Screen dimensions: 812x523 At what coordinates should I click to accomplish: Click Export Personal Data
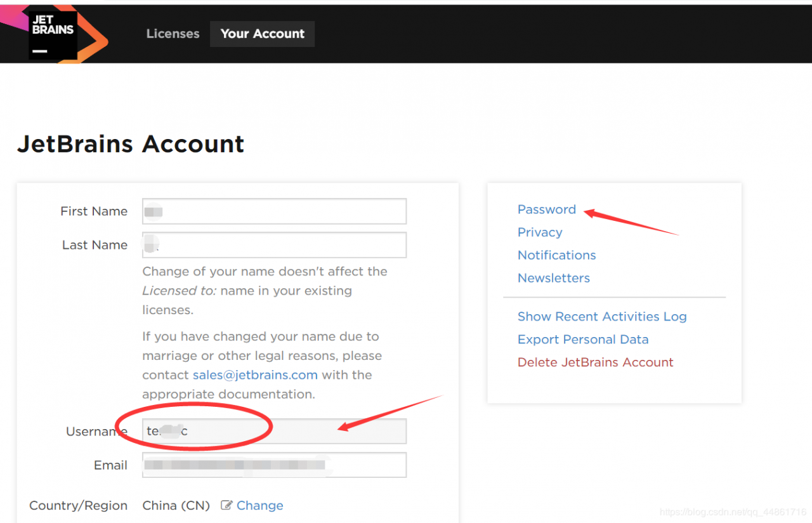point(583,340)
